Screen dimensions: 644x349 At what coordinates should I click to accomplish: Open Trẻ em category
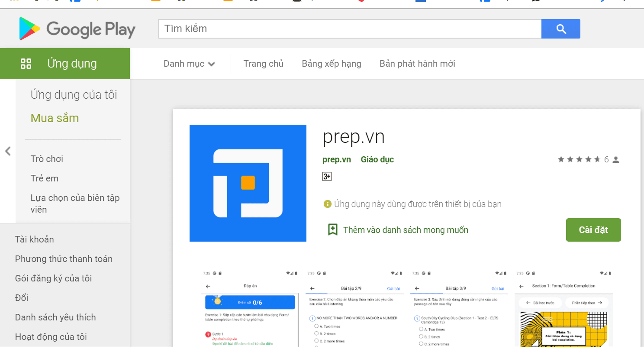(x=45, y=178)
